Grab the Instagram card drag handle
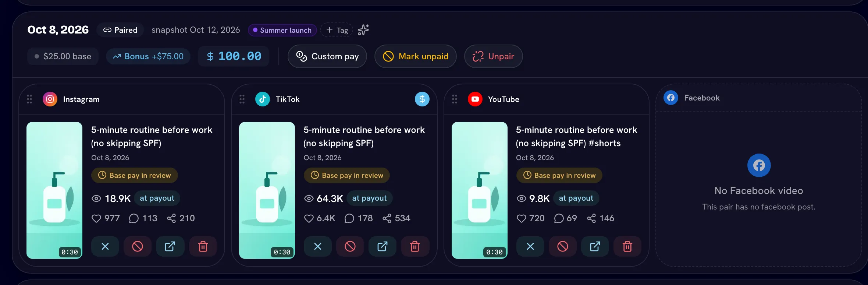The image size is (868, 285). point(29,99)
